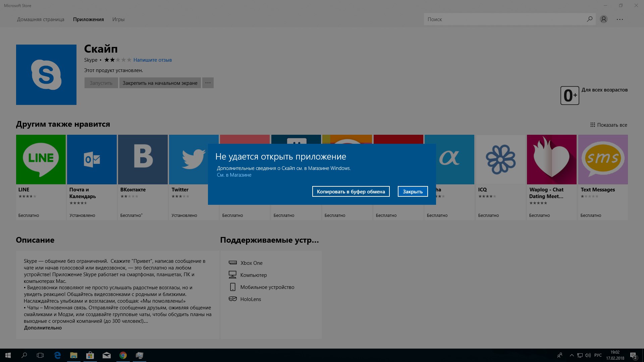Open the volume tray icon
This screenshot has width=644, height=362.
coord(588,355)
